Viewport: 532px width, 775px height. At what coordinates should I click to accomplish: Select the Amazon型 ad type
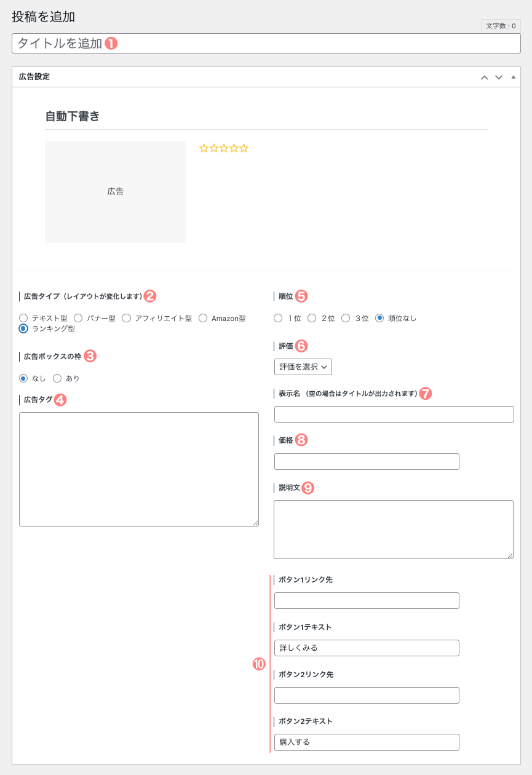(x=203, y=318)
